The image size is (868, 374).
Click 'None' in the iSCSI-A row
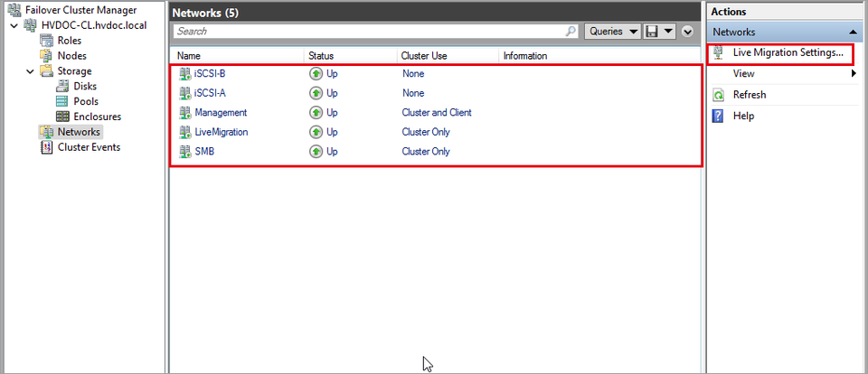(413, 93)
